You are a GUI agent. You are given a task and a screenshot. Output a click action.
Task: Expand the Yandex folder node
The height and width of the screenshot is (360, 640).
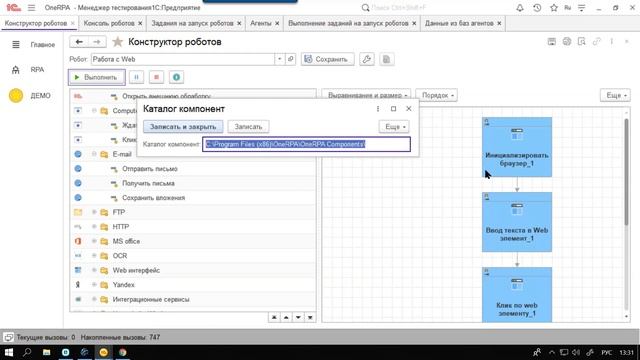coord(94,284)
